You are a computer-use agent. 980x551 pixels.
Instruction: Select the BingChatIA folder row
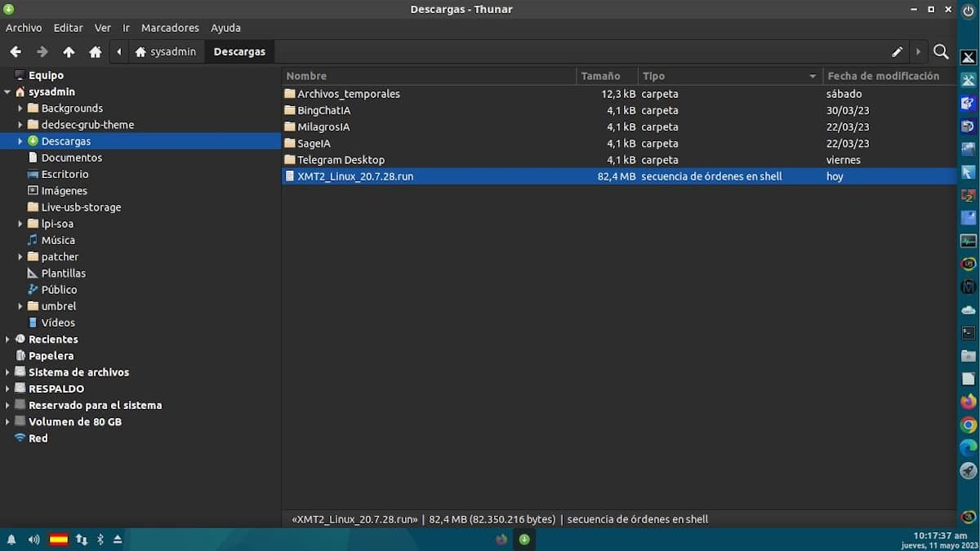[x=619, y=110]
